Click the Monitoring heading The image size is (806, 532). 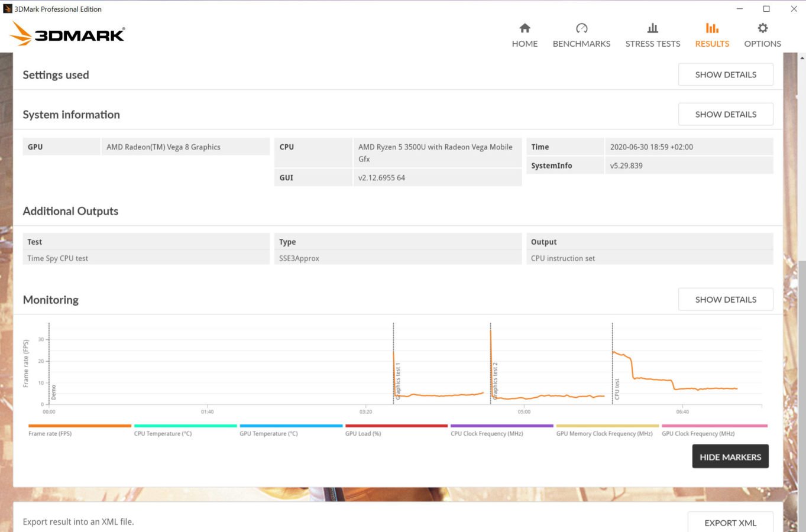[x=50, y=300]
